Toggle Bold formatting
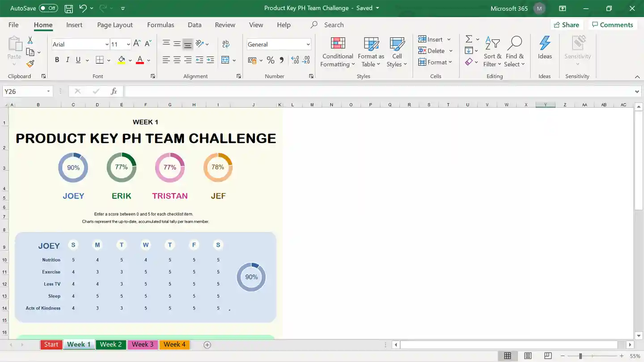Image resolution: width=644 pixels, height=362 pixels. pyautogui.click(x=57, y=60)
